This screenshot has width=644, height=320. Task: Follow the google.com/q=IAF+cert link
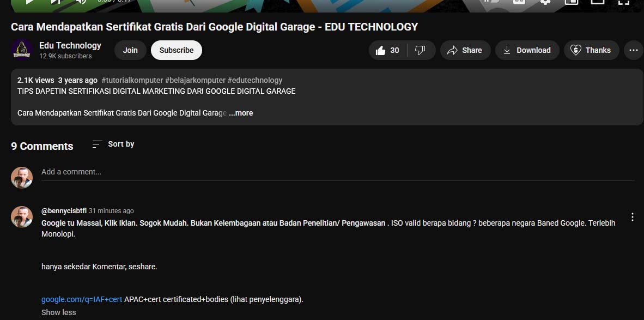(82, 299)
